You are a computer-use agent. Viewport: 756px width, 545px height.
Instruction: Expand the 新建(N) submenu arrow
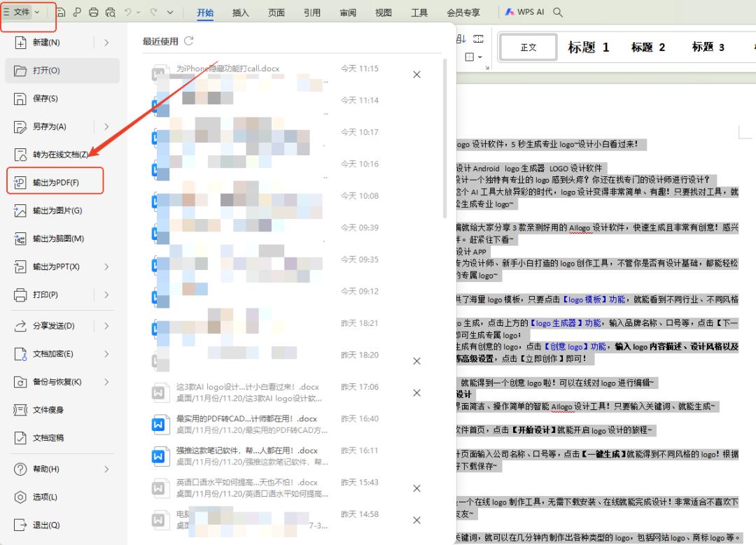tap(106, 43)
